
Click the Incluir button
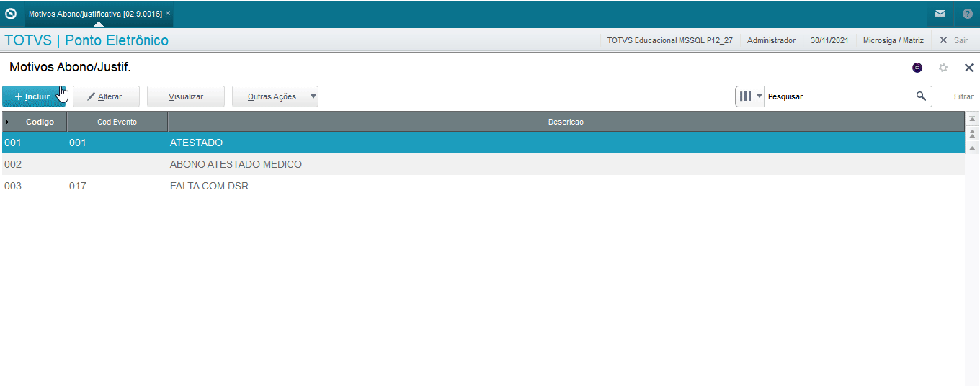33,96
